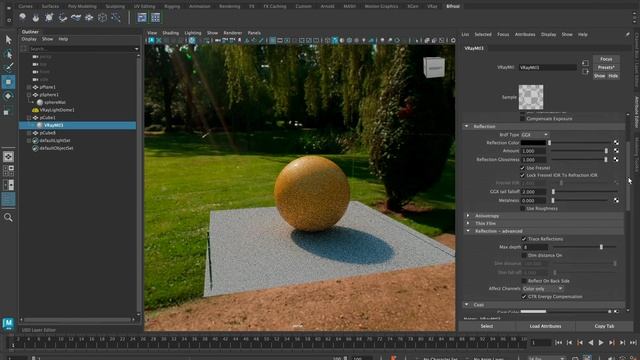Screen dimensions: 640x360
Task: Toggle visibility box beside pSphere1 in Outliner
Action: pyautogui.click(x=29, y=95)
